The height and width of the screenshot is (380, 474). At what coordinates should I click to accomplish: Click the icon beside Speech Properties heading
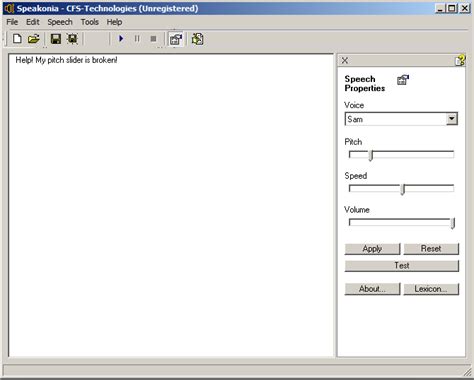tap(403, 80)
